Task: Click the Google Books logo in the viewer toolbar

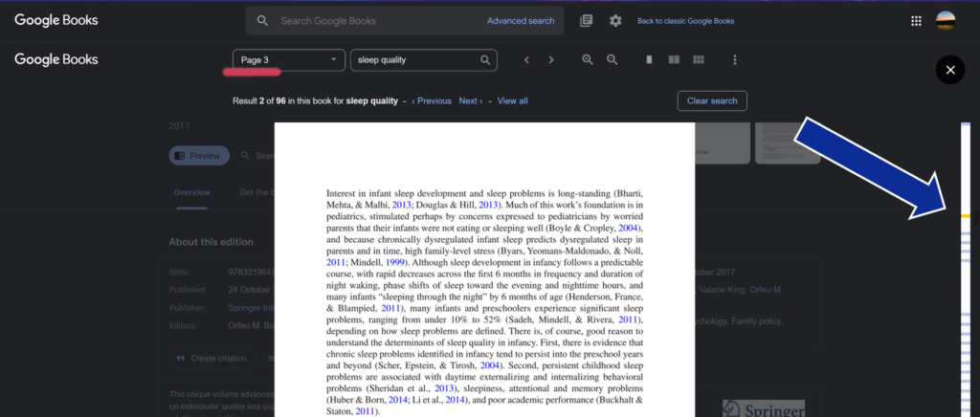Action: click(56, 60)
